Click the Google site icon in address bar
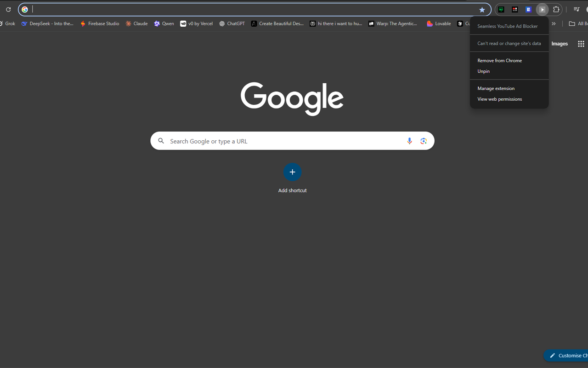The height and width of the screenshot is (368, 588). (x=25, y=10)
